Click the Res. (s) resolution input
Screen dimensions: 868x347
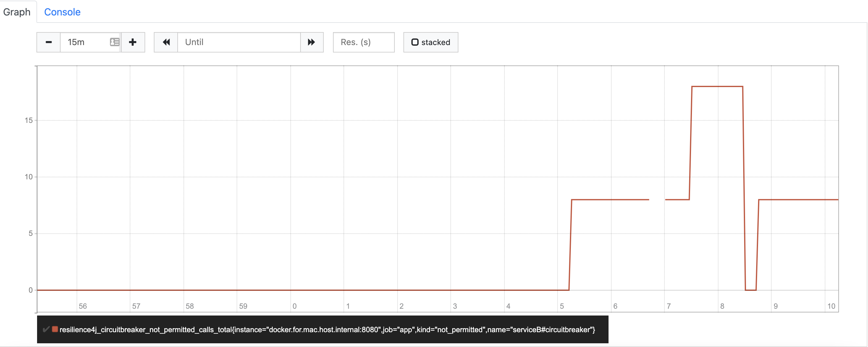coord(364,42)
